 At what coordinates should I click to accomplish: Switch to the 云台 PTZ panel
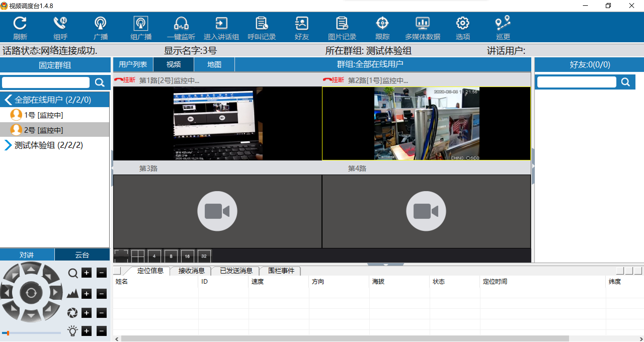[x=82, y=255]
